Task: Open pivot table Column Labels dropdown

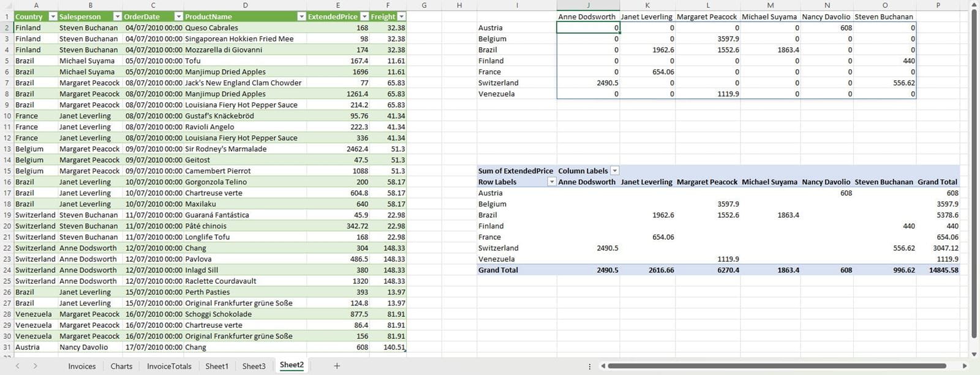Action: 615,171
